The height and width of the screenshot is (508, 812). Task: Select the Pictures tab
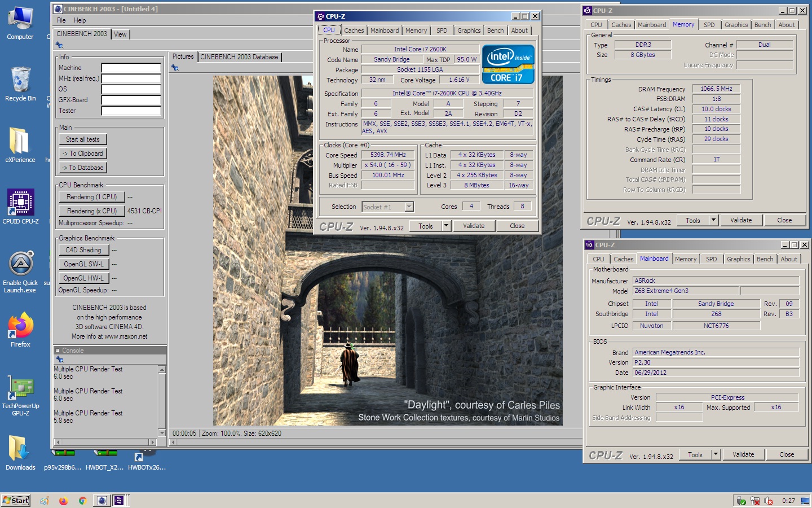point(183,56)
